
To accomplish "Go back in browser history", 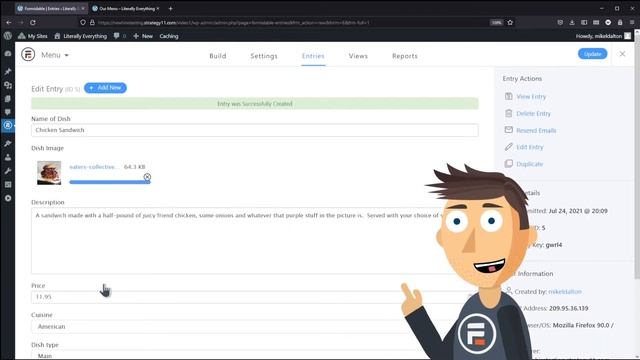I will (9, 22).
